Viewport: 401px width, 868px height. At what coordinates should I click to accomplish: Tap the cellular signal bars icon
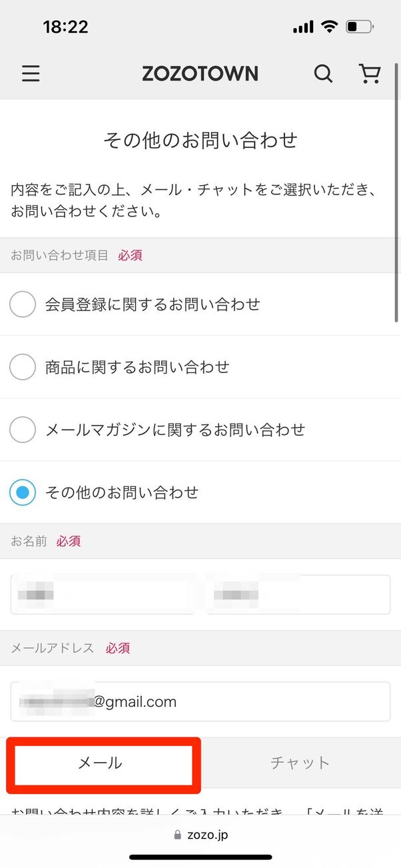point(303,27)
